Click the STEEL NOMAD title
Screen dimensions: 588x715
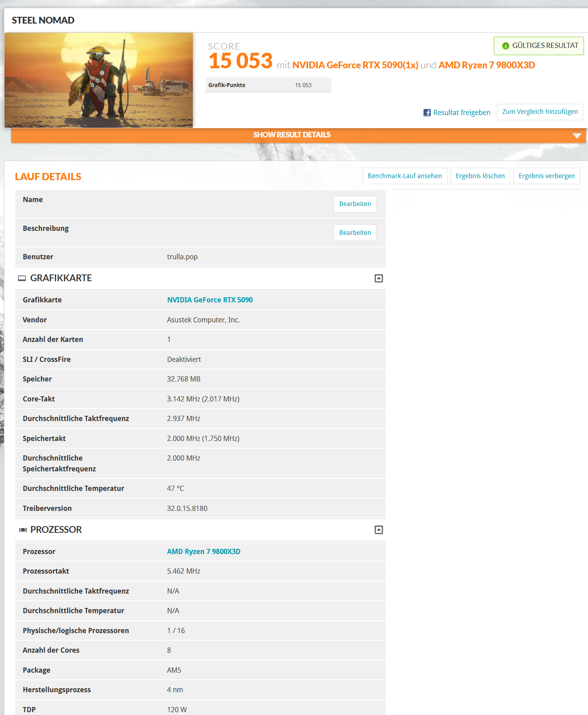(43, 20)
